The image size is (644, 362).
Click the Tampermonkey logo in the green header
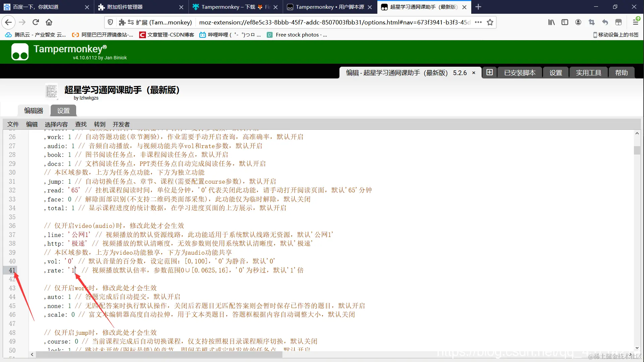pyautogui.click(x=19, y=52)
